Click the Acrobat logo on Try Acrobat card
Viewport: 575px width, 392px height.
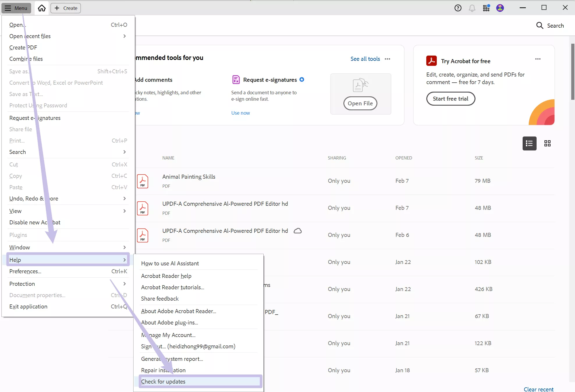pos(432,61)
